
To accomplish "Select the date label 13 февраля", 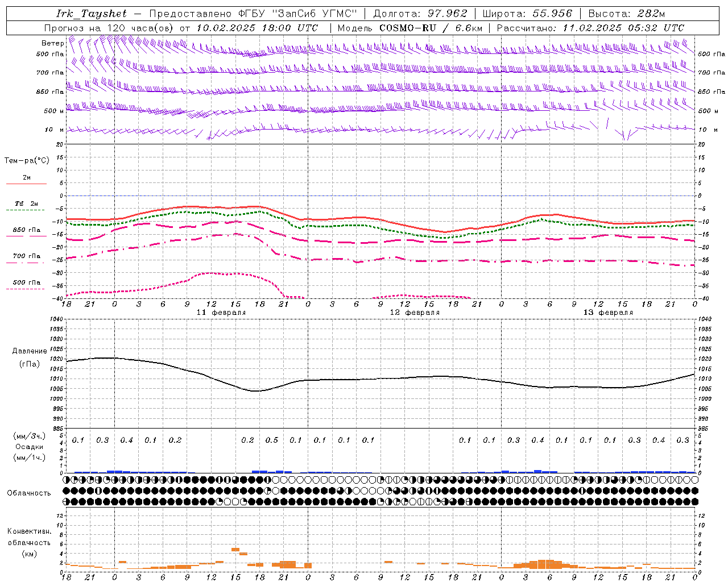I will (607, 313).
